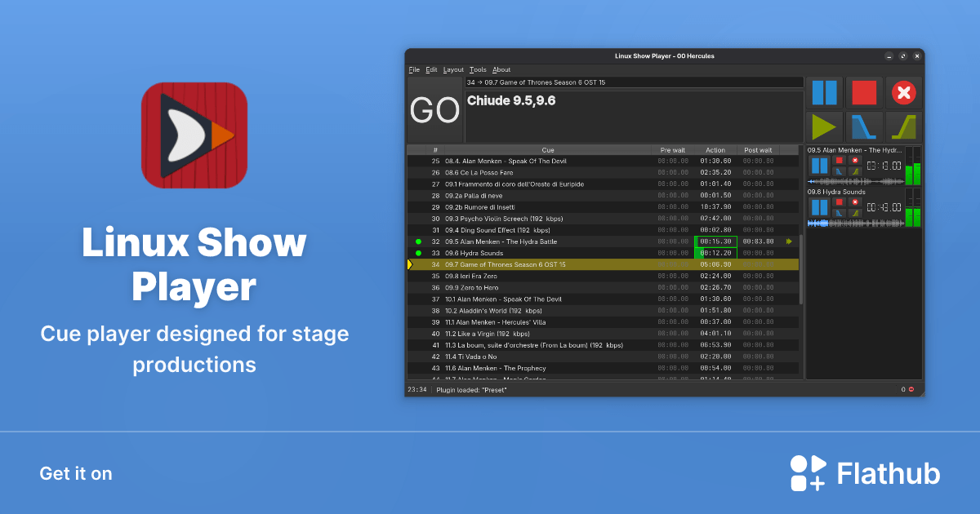Image resolution: width=980 pixels, height=514 pixels.
Task: Click action progress bar of cue 33
Action: pyautogui.click(x=715, y=253)
